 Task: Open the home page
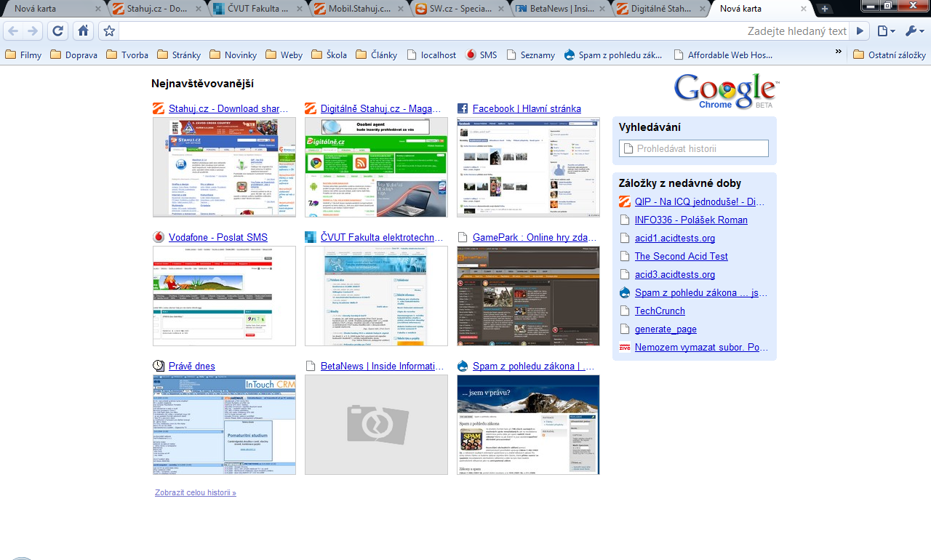pos(84,31)
